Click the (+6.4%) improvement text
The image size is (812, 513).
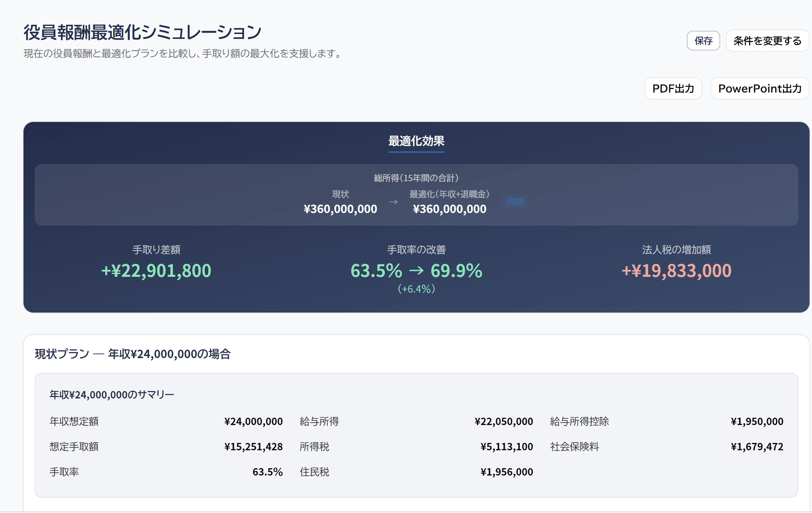[x=416, y=289]
